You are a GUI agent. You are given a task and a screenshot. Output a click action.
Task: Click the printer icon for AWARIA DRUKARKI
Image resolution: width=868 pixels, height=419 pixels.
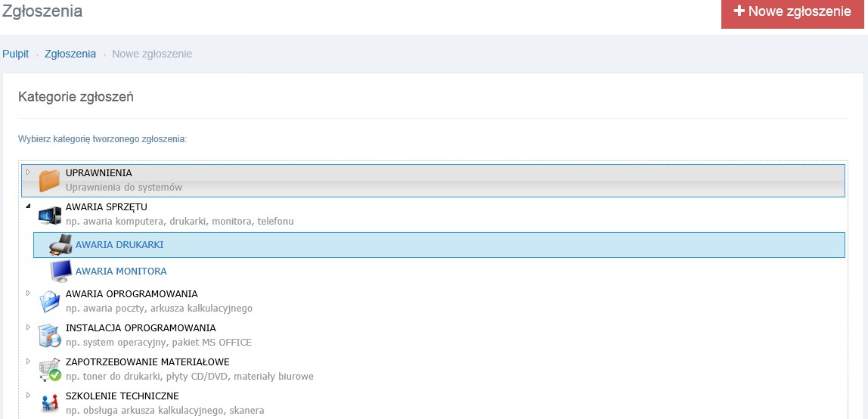tap(60, 244)
